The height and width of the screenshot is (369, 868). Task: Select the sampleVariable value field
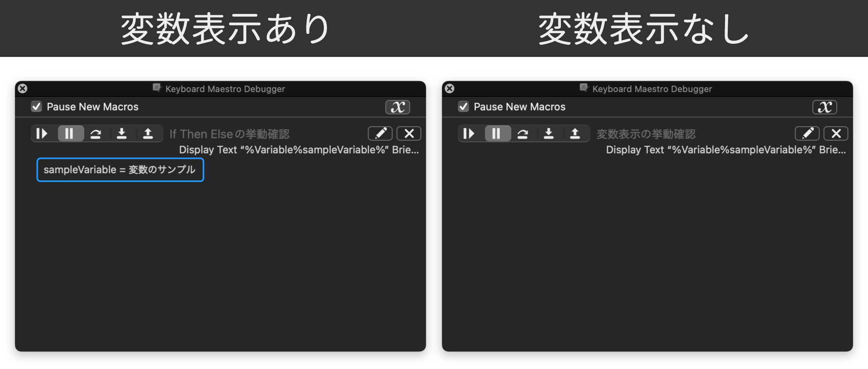point(120,170)
